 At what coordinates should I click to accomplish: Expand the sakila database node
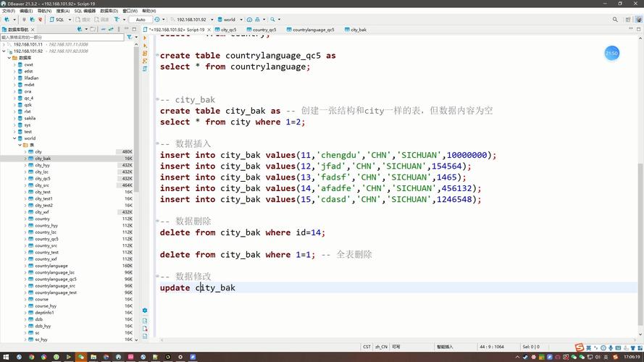(x=14, y=118)
